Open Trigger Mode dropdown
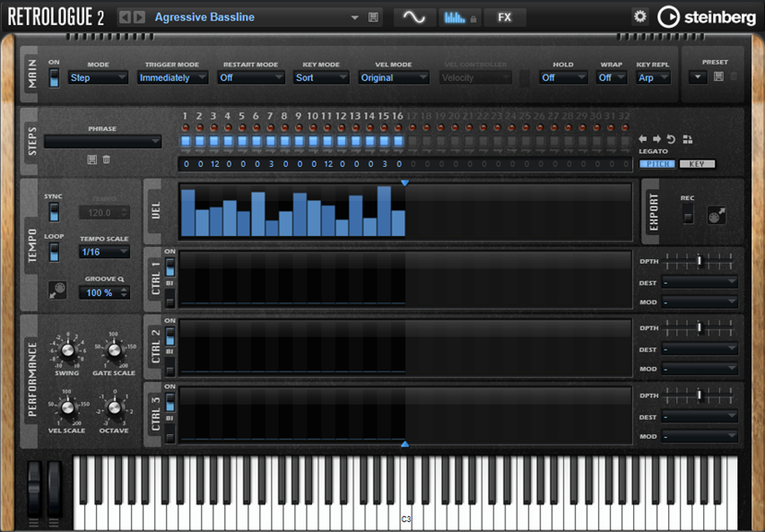The height and width of the screenshot is (532, 765). tap(173, 77)
